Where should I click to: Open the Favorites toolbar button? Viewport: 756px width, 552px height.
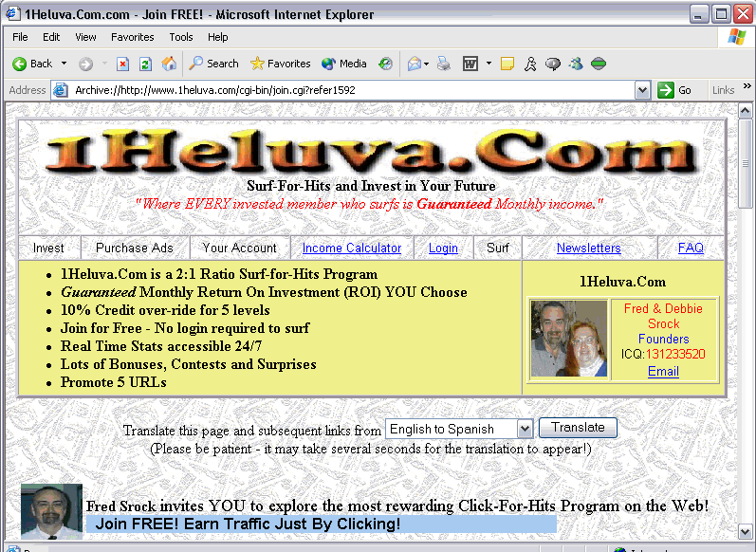click(280, 64)
